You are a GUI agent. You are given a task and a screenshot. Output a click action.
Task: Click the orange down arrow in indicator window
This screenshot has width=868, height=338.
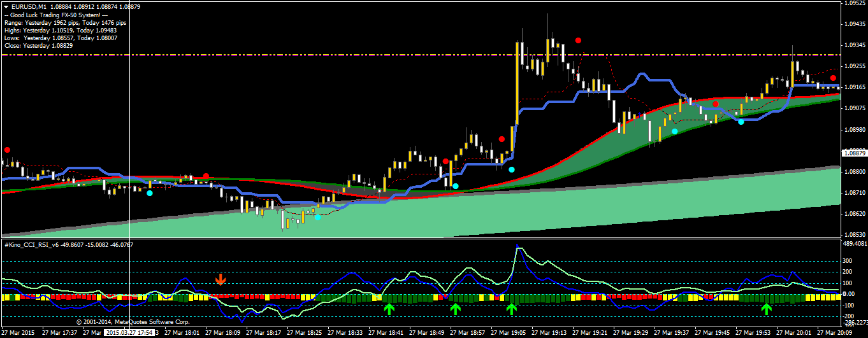click(221, 279)
